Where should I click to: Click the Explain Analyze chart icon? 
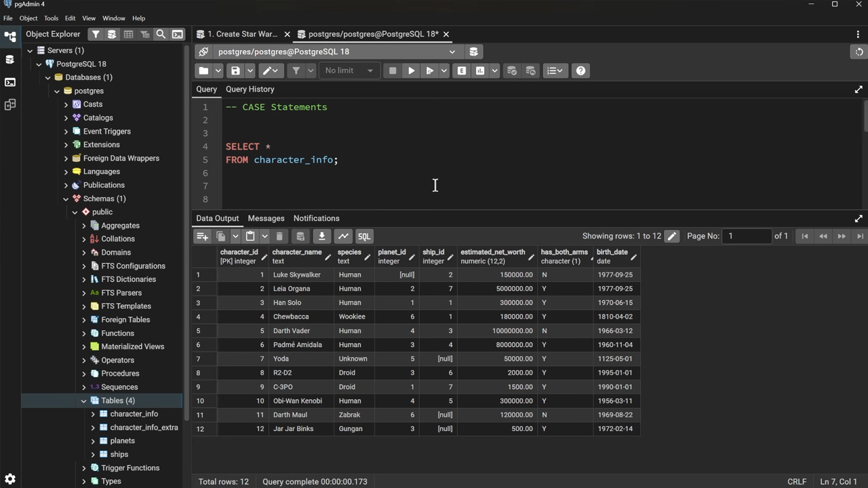(x=480, y=70)
